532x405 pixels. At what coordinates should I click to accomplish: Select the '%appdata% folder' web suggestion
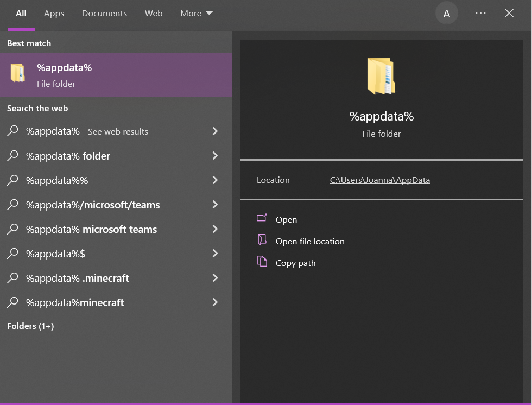116,156
